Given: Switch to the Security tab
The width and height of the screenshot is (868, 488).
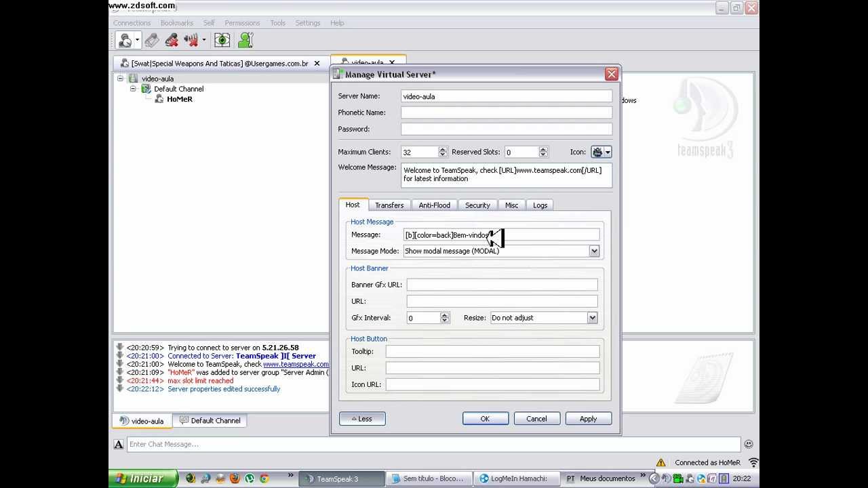Looking at the screenshot, I should 477,205.
